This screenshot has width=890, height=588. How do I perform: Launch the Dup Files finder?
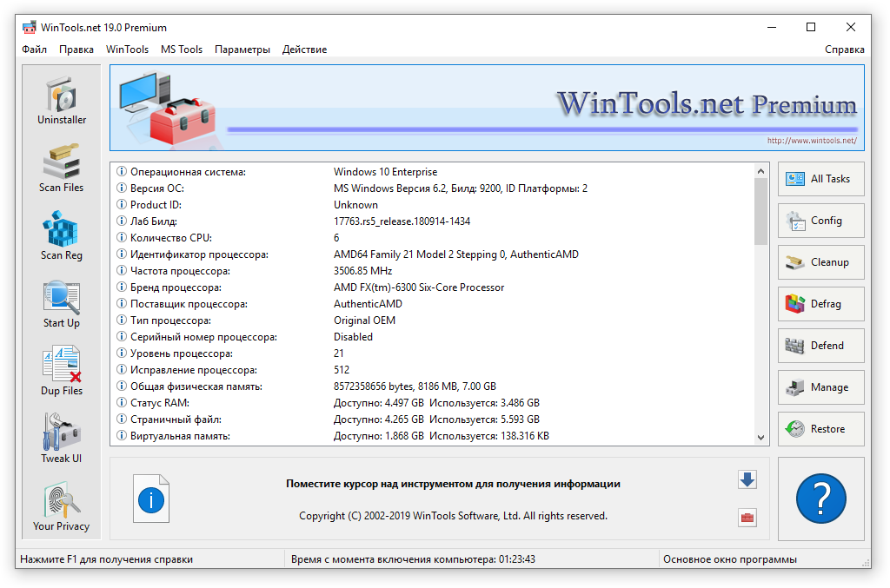(62, 372)
